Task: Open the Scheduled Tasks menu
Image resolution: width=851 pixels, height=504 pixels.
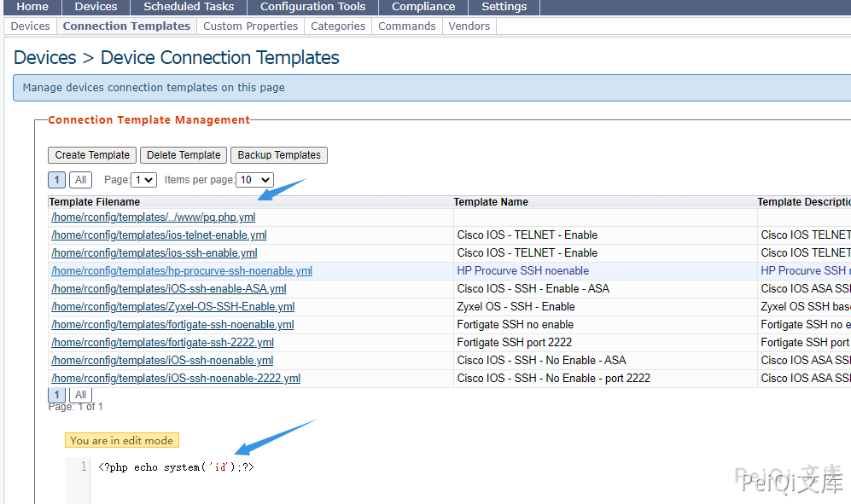Action: [x=189, y=7]
